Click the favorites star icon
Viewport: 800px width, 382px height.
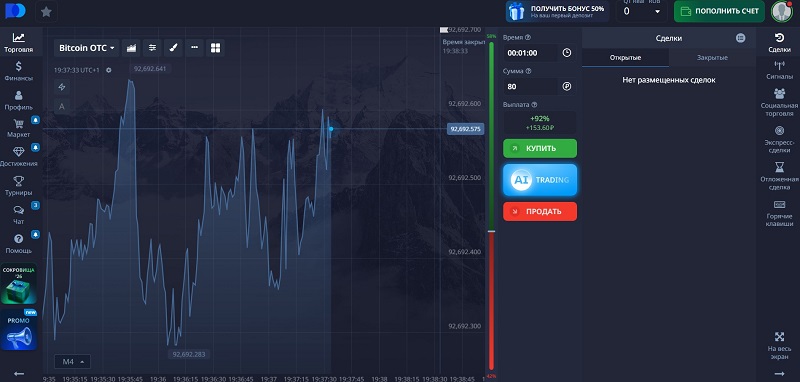46,11
